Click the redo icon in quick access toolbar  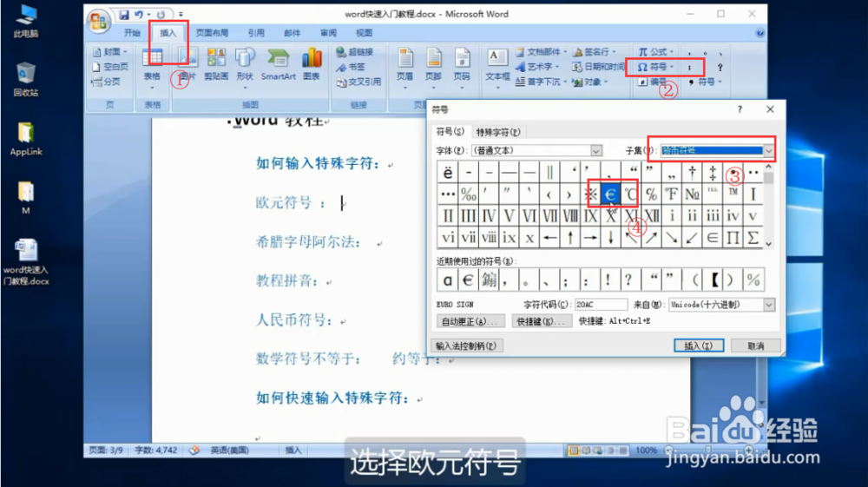(x=161, y=15)
